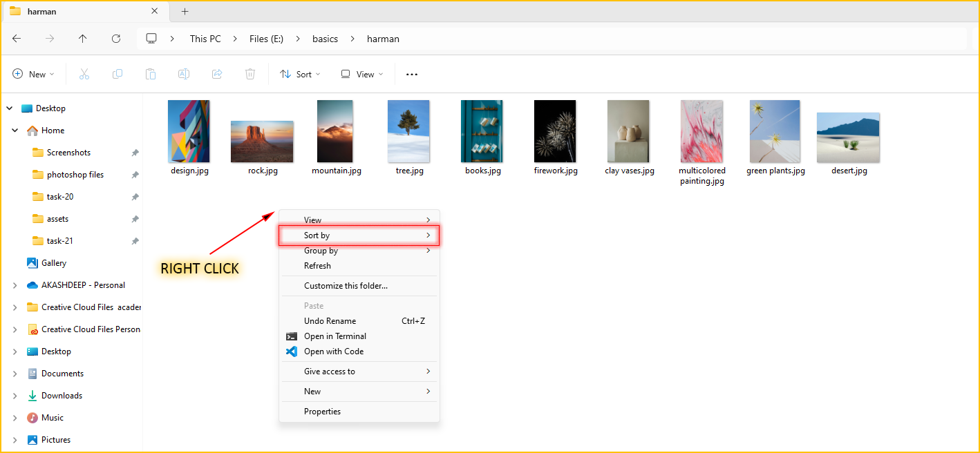Select the Downloads folder in sidebar

[x=62, y=396]
